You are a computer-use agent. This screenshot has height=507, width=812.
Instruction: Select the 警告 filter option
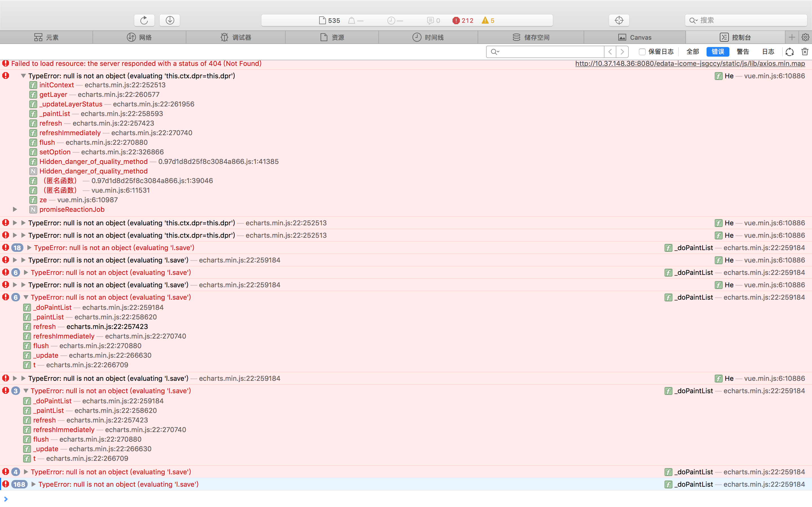click(743, 52)
